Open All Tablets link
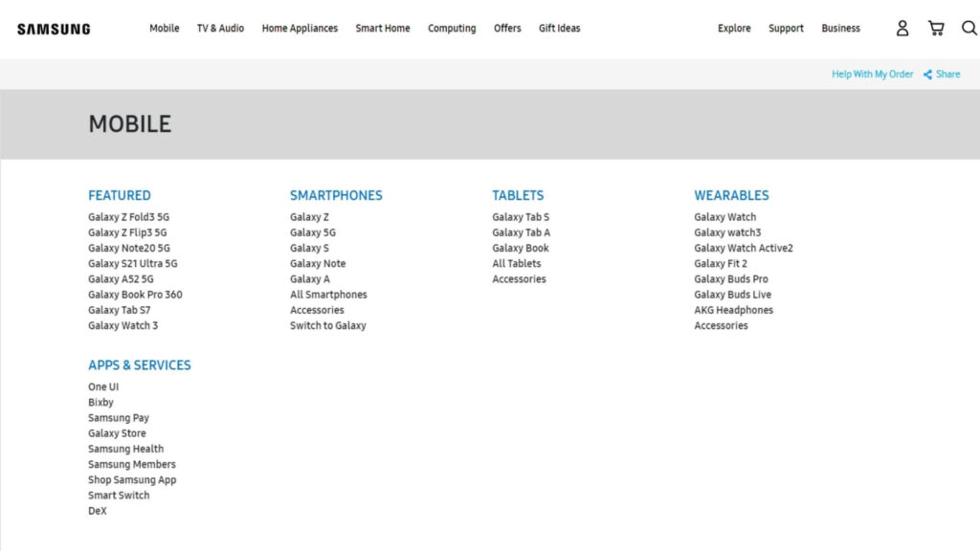Screen dimensions: 980x551 coord(516,264)
